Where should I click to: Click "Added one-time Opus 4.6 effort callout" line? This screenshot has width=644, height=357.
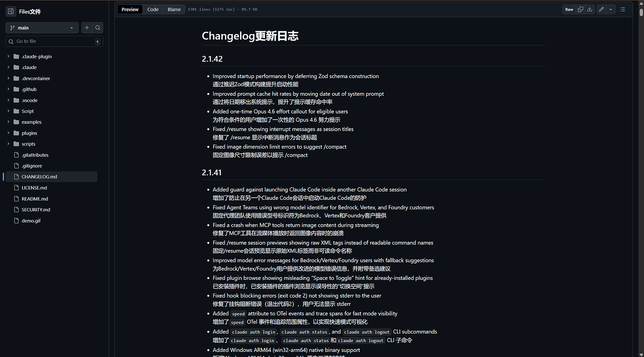[280, 112]
